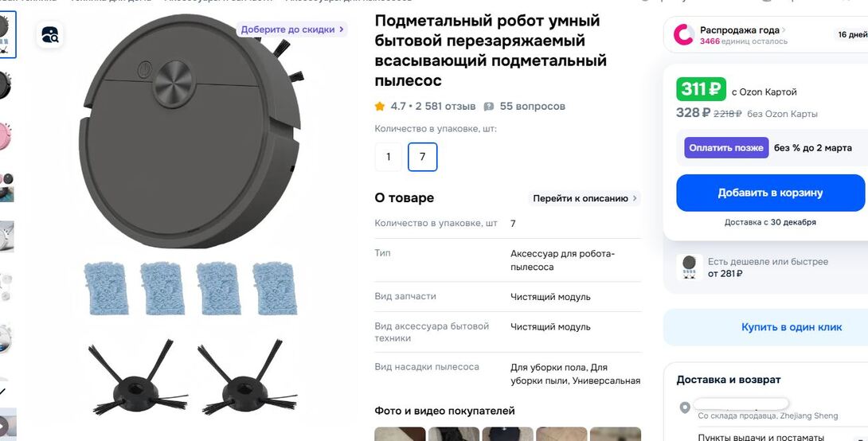
Task: Open first customer photo thumbnail
Action: coord(400,434)
